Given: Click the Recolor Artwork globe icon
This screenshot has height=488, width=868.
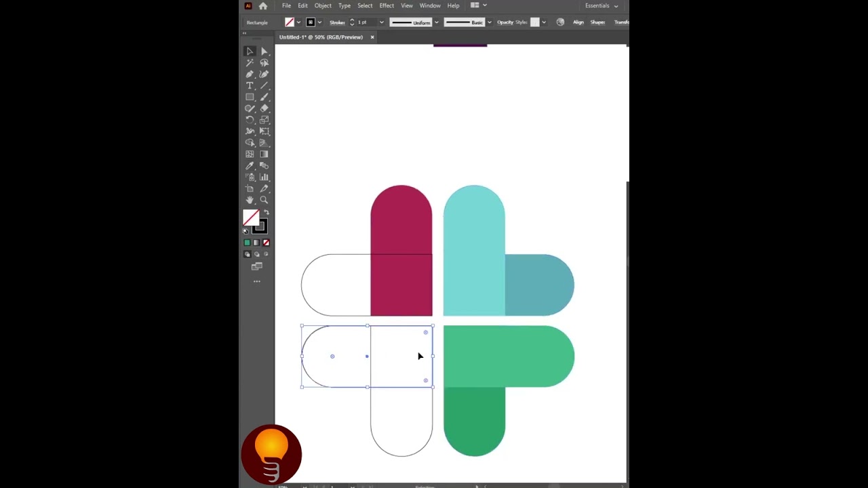Looking at the screenshot, I should coord(560,22).
